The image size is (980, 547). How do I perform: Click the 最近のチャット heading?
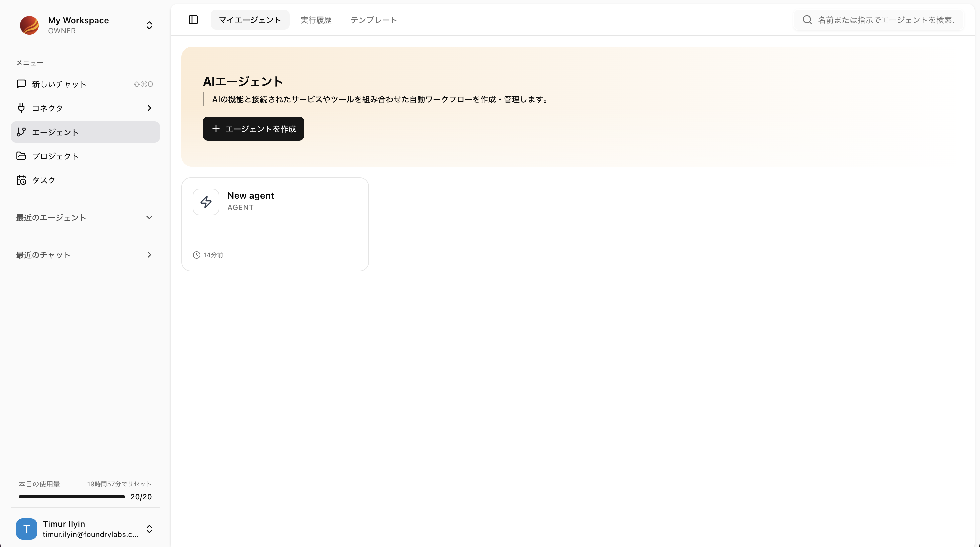click(43, 255)
